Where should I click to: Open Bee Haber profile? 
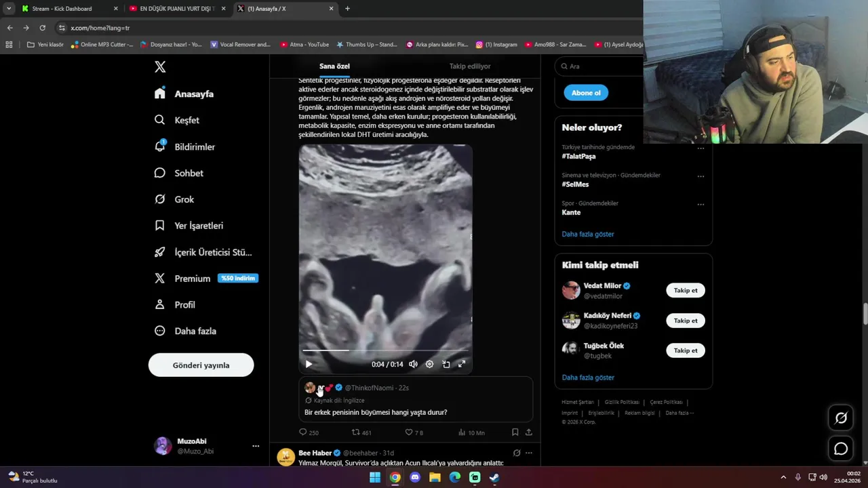(x=315, y=453)
